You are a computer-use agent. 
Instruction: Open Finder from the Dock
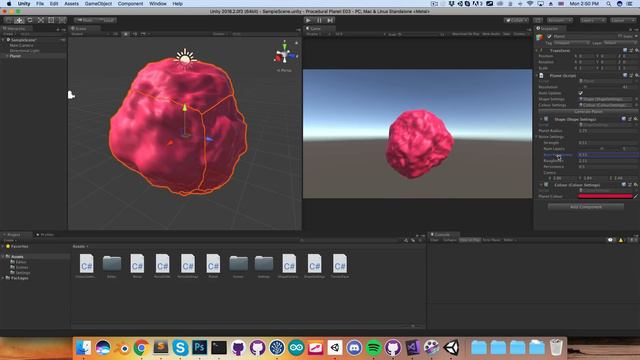(x=84, y=348)
